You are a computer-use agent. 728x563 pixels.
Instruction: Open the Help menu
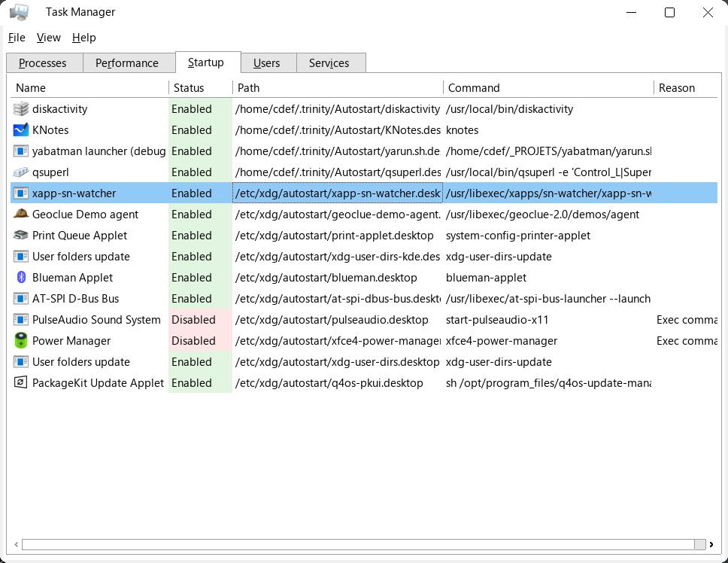84,38
